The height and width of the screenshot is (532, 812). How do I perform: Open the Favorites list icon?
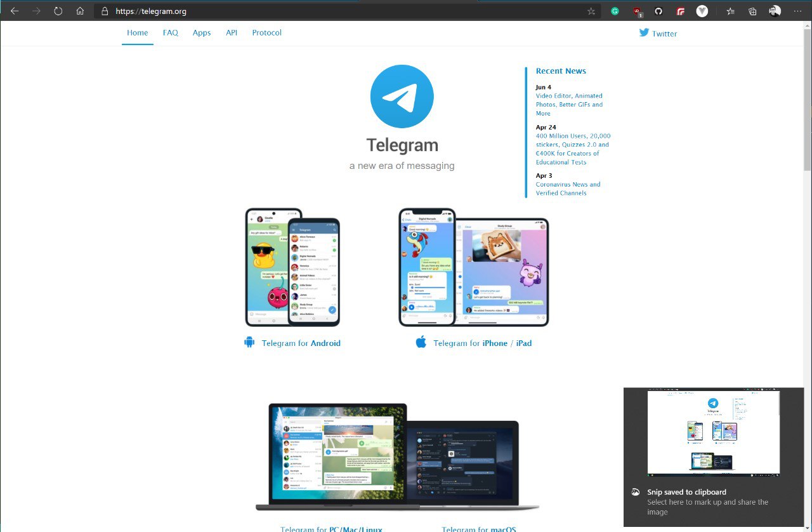point(730,11)
